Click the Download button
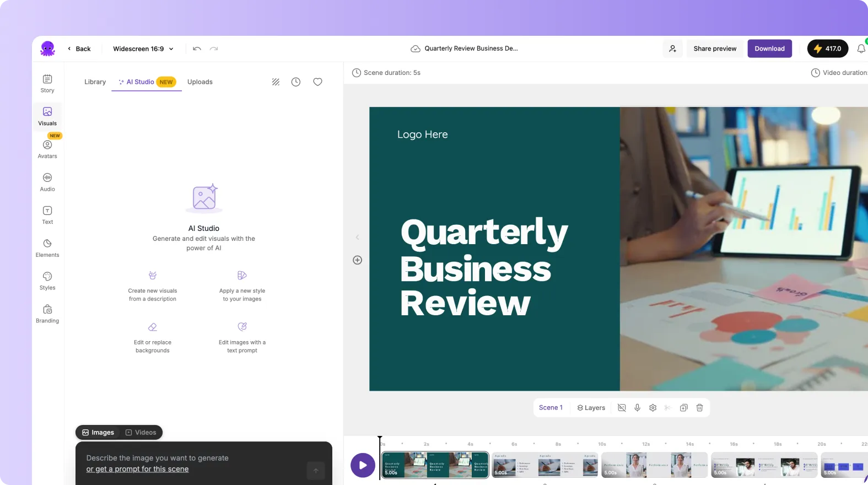 click(769, 48)
